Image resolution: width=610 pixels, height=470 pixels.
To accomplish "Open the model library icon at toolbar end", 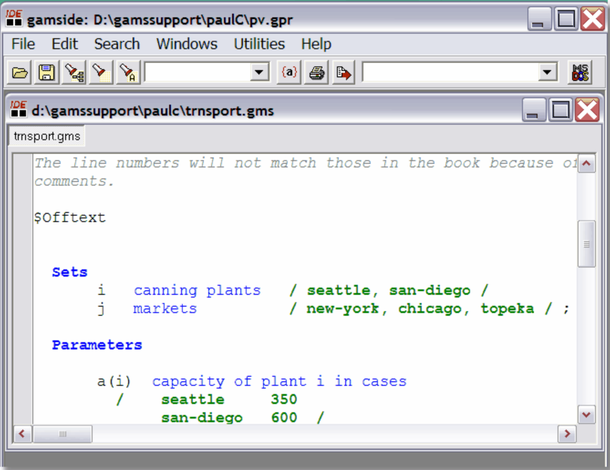I will (580, 72).
